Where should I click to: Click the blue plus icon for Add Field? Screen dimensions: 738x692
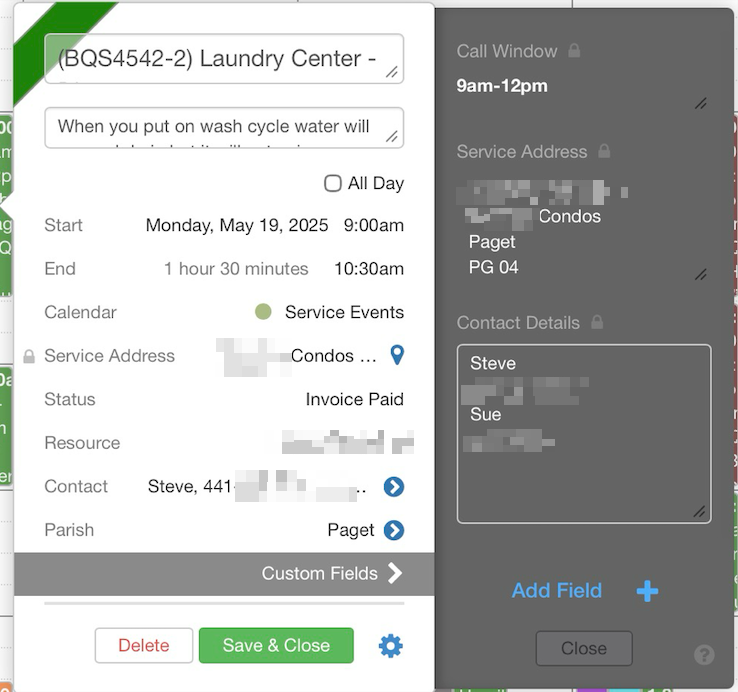[647, 591]
